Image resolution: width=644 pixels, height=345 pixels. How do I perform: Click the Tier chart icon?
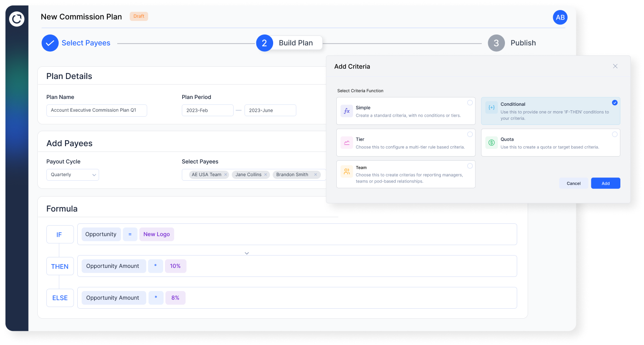pyautogui.click(x=347, y=143)
